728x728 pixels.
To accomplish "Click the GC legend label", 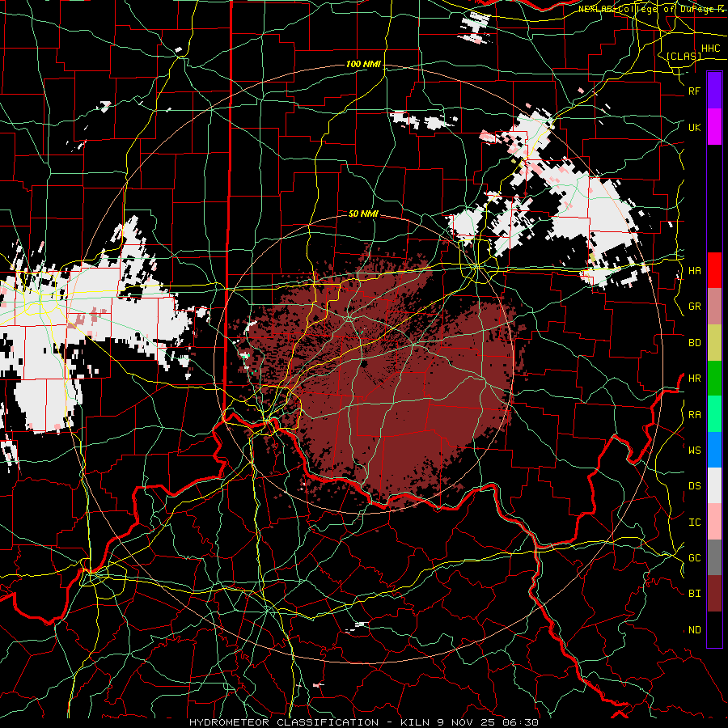I will [x=694, y=558].
